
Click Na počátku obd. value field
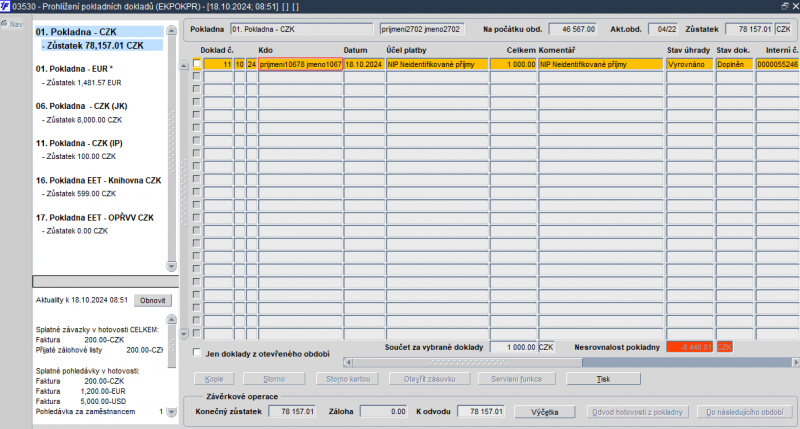[572, 29]
